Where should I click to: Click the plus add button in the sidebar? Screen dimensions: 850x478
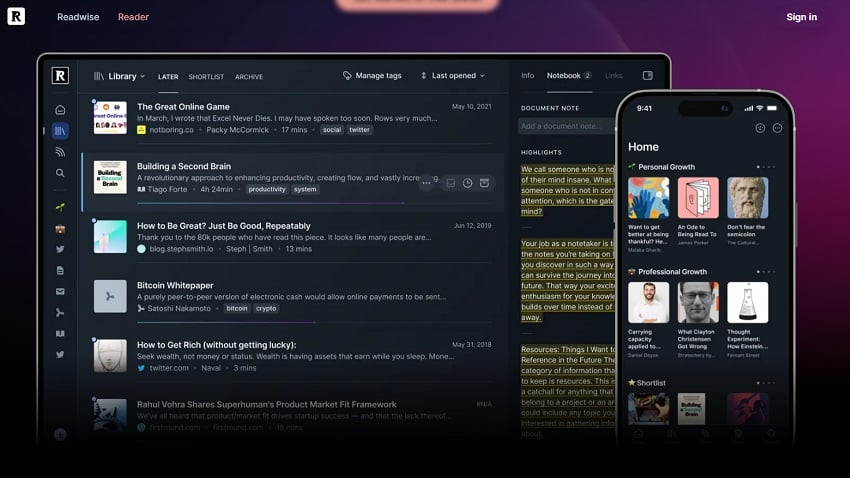click(x=60, y=435)
